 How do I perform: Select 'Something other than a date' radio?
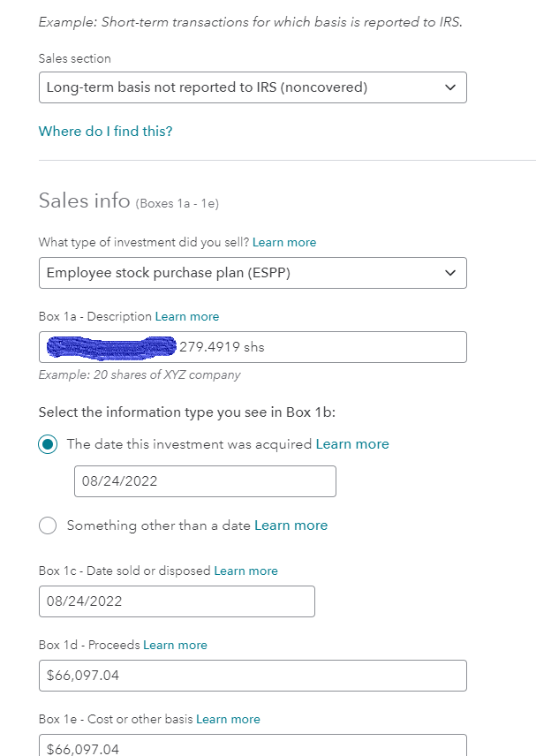click(x=48, y=525)
